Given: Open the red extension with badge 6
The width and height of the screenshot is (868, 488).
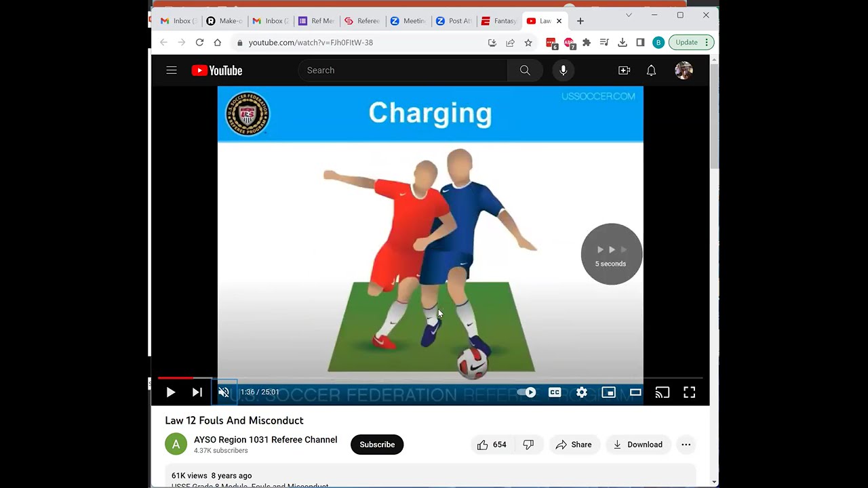Looking at the screenshot, I should (551, 43).
